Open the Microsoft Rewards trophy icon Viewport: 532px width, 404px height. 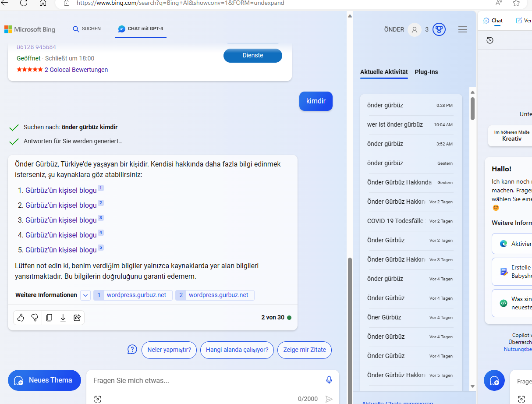pyautogui.click(x=439, y=29)
